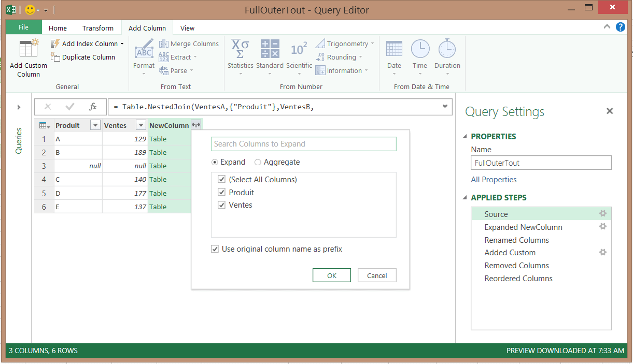Open the Standard math operations icon
633x364 pixels.
[270, 49]
